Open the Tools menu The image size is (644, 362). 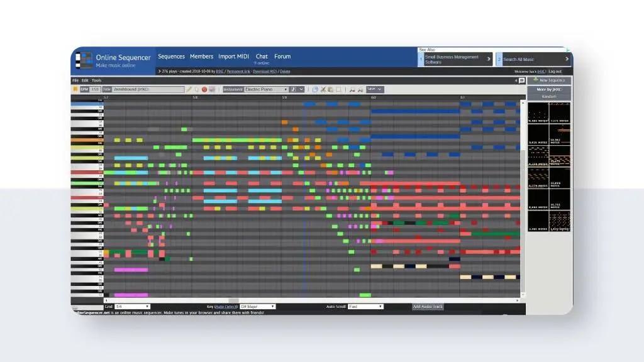point(96,80)
